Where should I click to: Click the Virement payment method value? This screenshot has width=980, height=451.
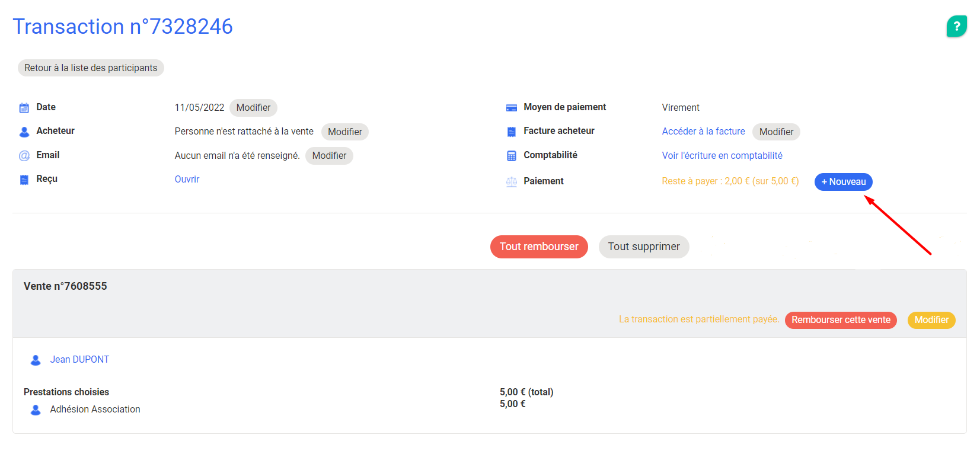pos(681,108)
